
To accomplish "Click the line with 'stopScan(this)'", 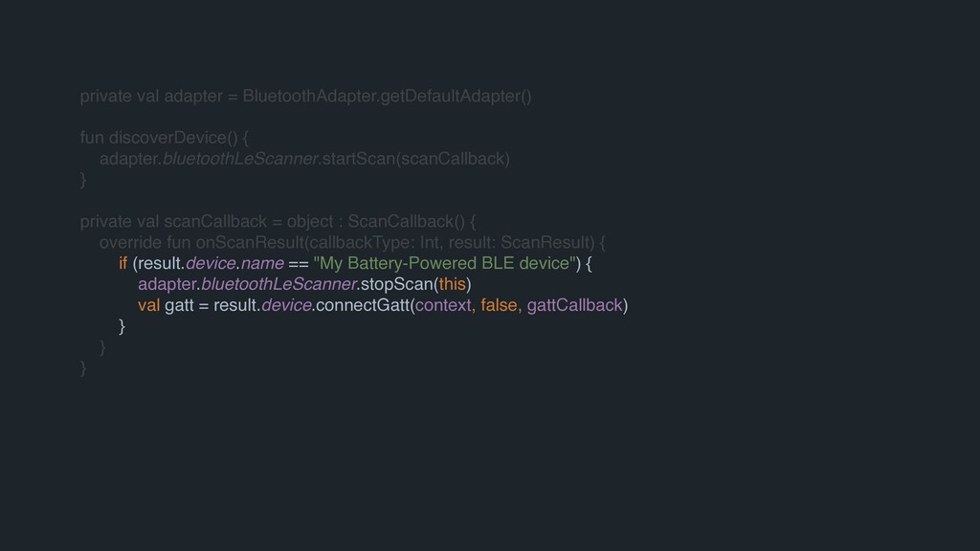I will 304,284.
